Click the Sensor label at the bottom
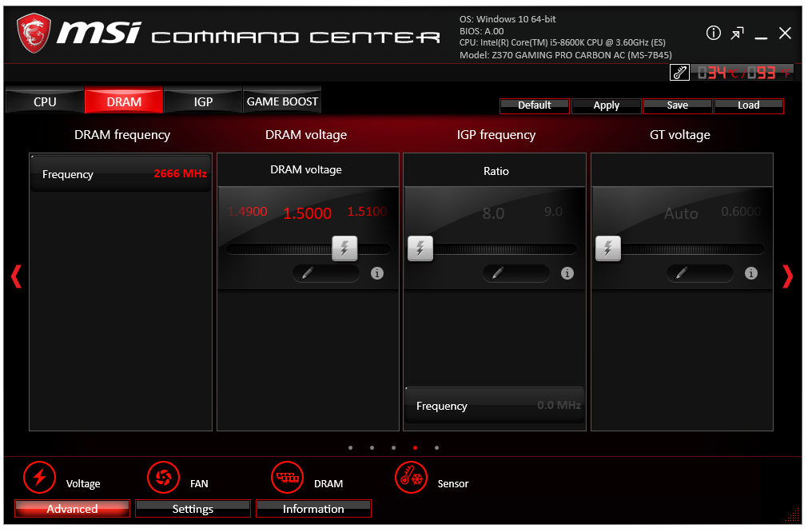The image size is (808, 532). point(453,483)
